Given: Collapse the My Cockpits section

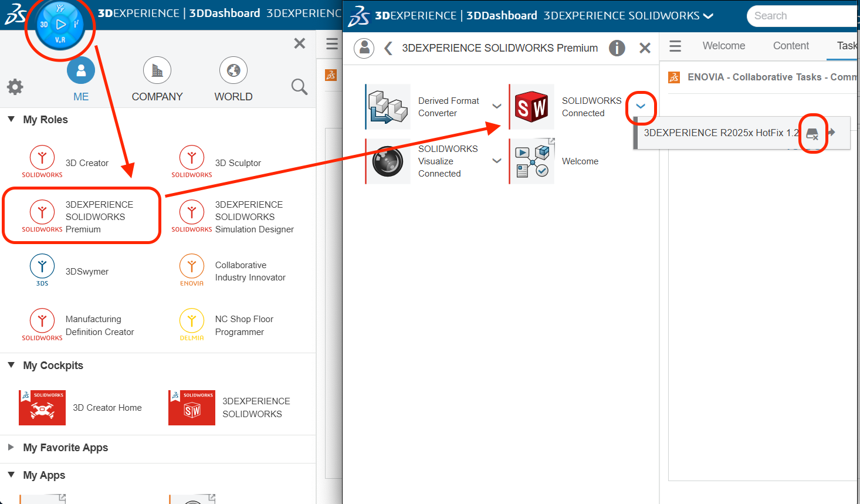Looking at the screenshot, I should tap(11, 365).
